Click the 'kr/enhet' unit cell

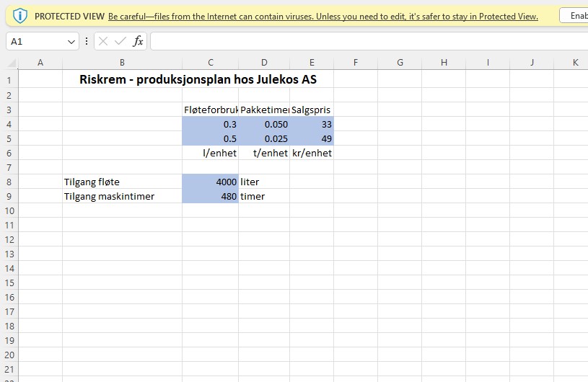click(312, 153)
